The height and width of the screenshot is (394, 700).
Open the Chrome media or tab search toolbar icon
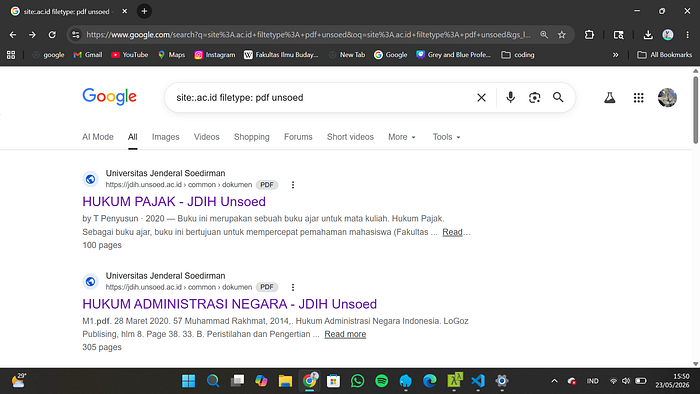618,35
